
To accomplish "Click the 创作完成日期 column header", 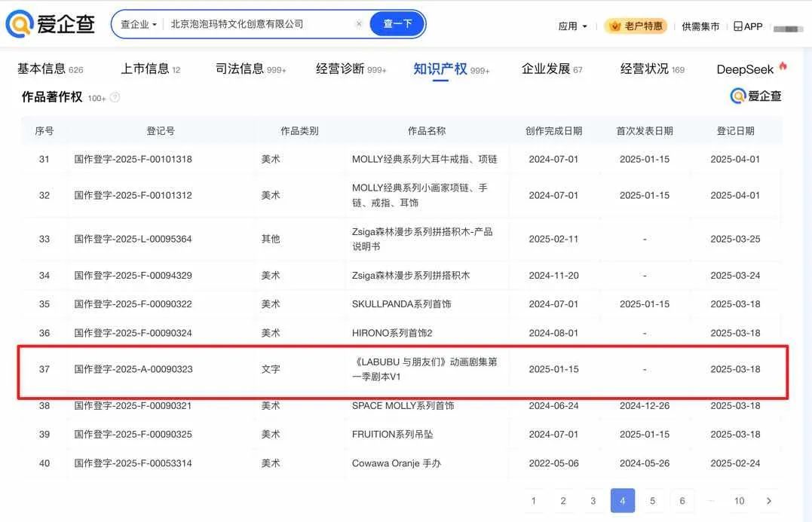I will 553,131.
